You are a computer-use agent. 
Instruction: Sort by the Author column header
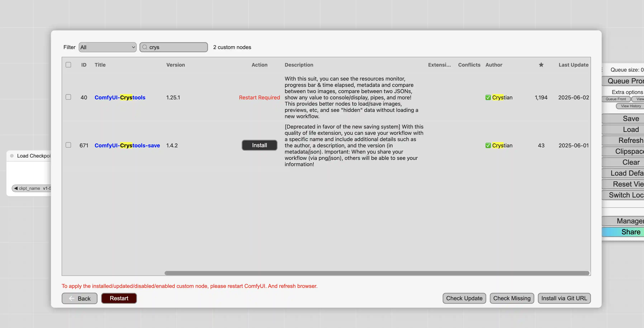click(x=494, y=65)
